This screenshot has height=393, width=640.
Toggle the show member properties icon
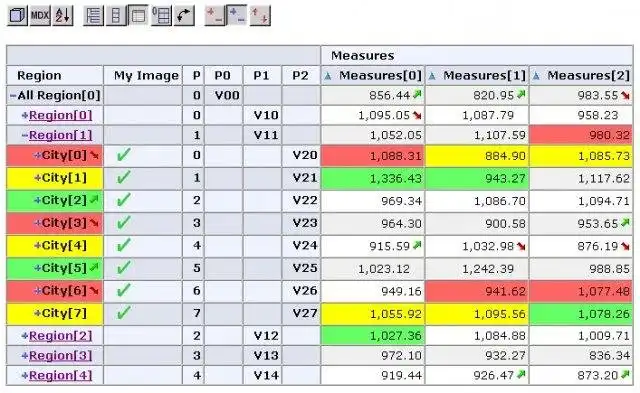tap(138, 16)
